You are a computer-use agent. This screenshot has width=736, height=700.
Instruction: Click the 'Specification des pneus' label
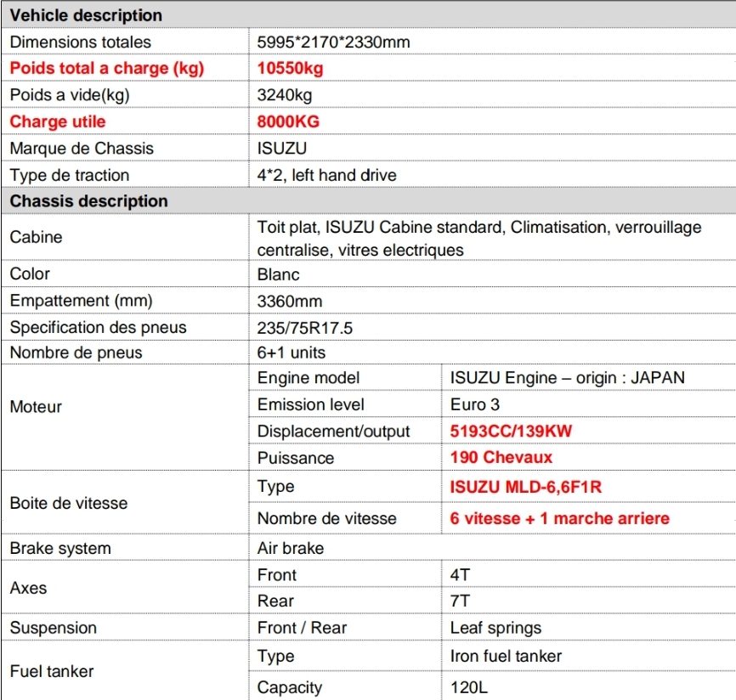(x=98, y=327)
